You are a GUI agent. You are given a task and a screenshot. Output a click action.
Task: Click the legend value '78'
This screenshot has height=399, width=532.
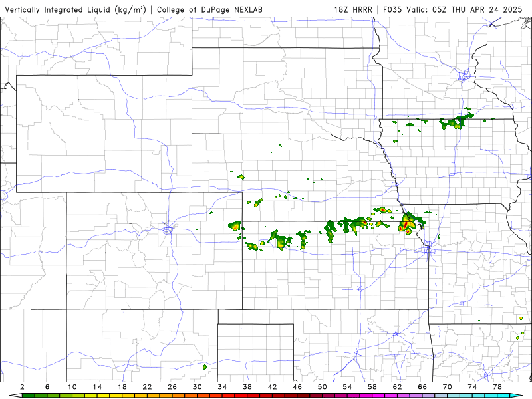[x=497, y=387]
